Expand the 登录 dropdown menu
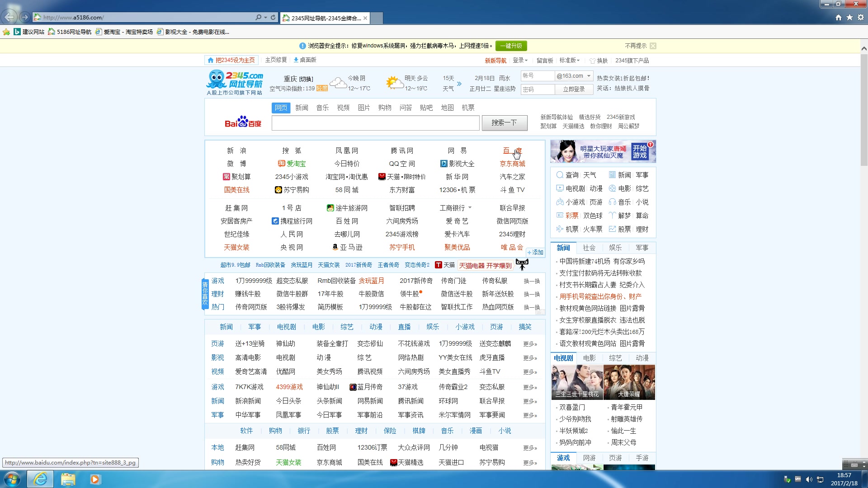 tap(520, 61)
